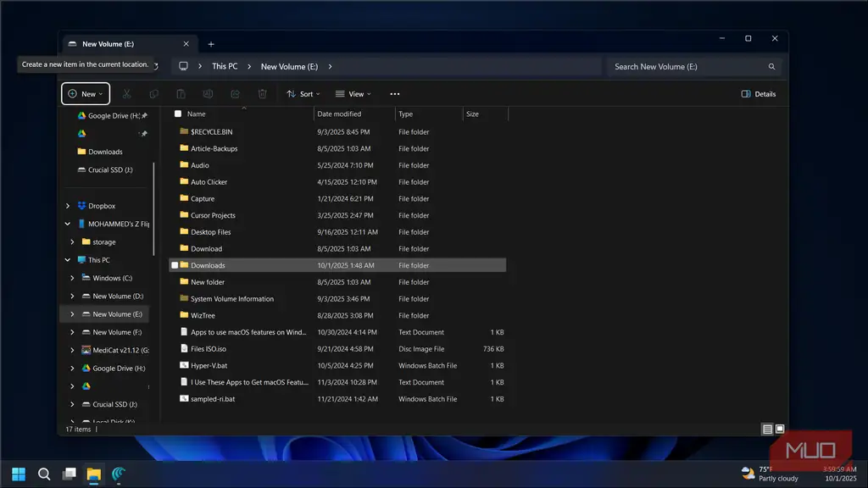
Task: Select Google Drive (H:) under This PC
Action: point(114,369)
